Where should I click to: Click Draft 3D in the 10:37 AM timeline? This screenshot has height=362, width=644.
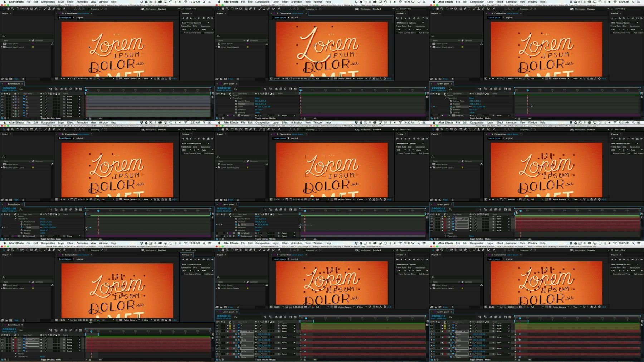tap(486, 317)
